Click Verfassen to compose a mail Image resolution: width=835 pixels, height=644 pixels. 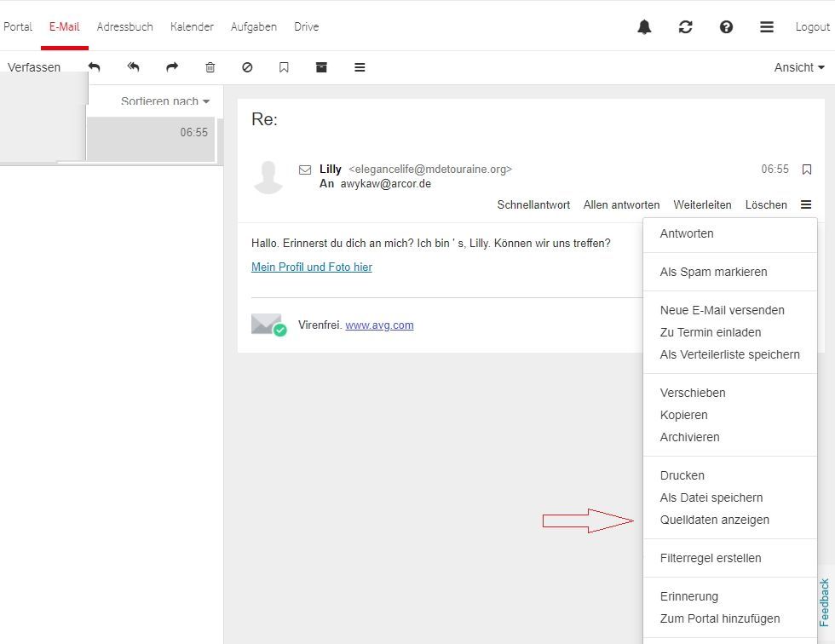tap(34, 67)
